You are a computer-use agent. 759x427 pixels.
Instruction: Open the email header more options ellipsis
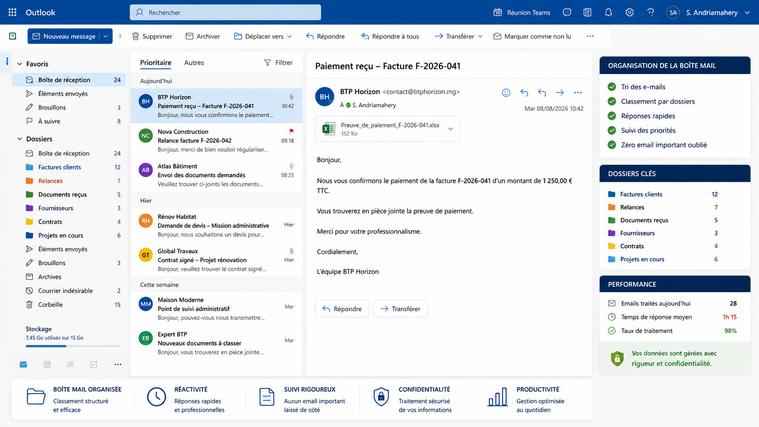[578, 92]
